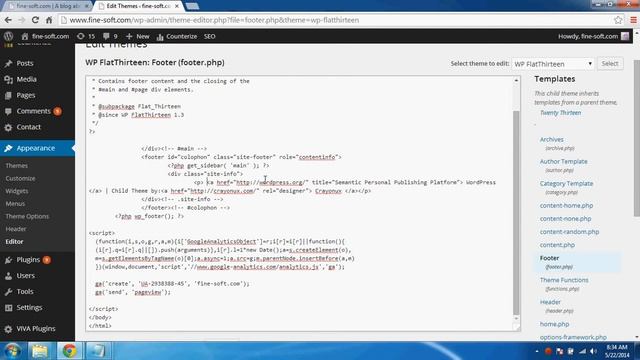This screenshot has width=640, height=360.
Task: Click the user avatar in admin bar
Action: pyautogui.click(x=625, y=36)
